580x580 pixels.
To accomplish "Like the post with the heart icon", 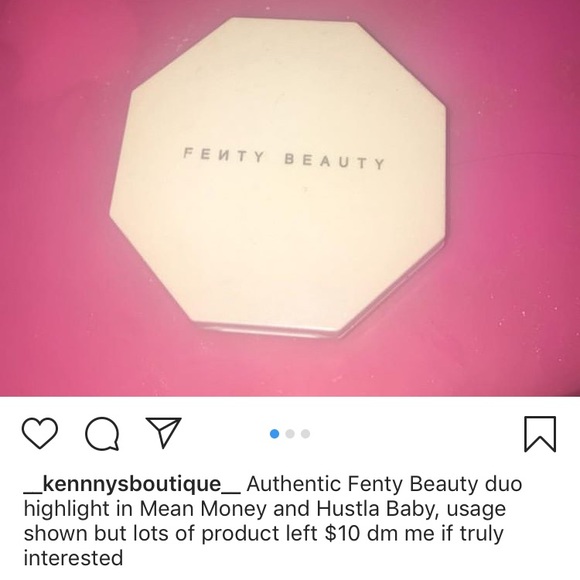I will point(40,434).
